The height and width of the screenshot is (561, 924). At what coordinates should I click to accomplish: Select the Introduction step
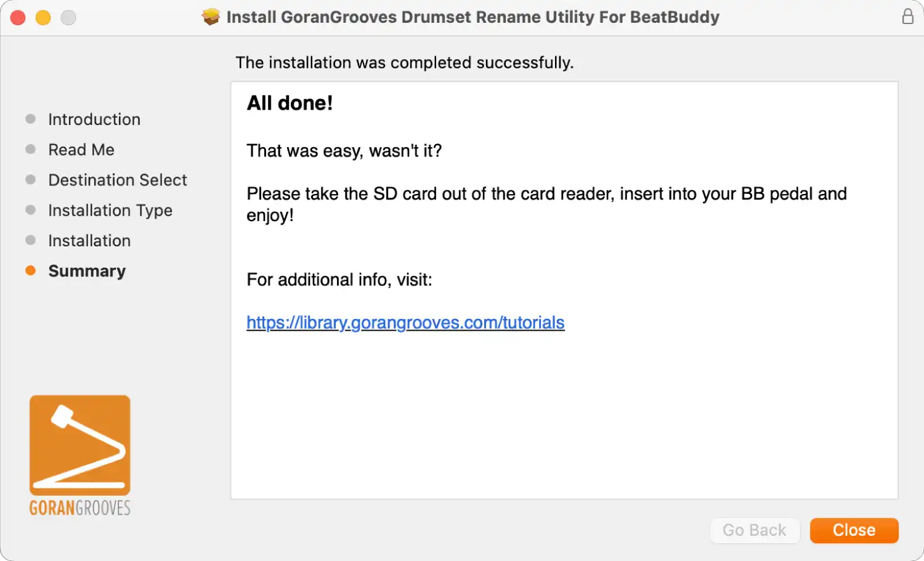pos(94,119)
